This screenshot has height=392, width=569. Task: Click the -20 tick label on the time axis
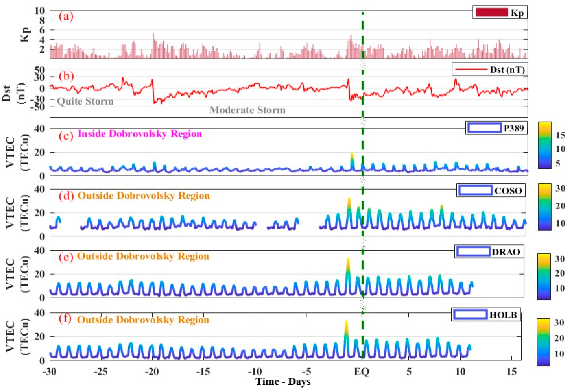click(152, 372)
